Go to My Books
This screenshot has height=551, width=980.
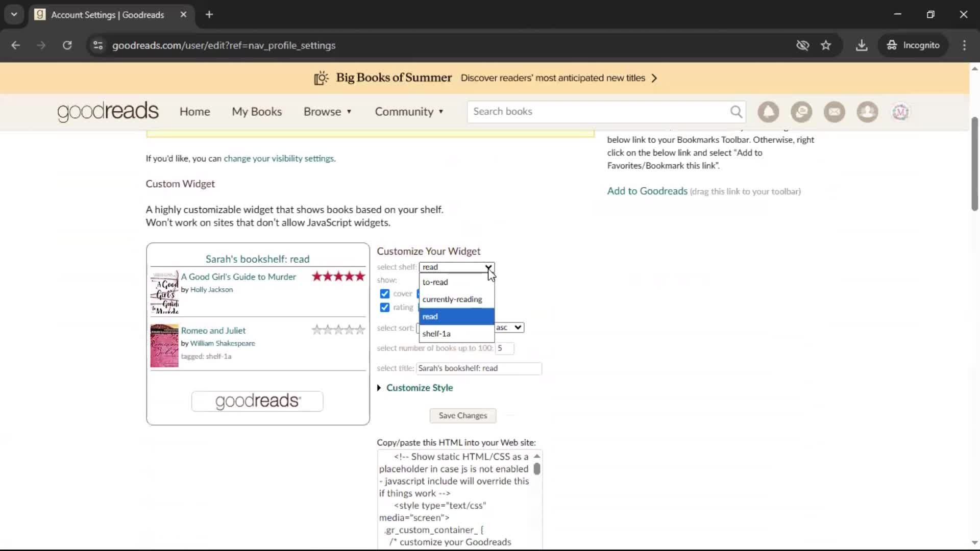(x=257, y=112)
